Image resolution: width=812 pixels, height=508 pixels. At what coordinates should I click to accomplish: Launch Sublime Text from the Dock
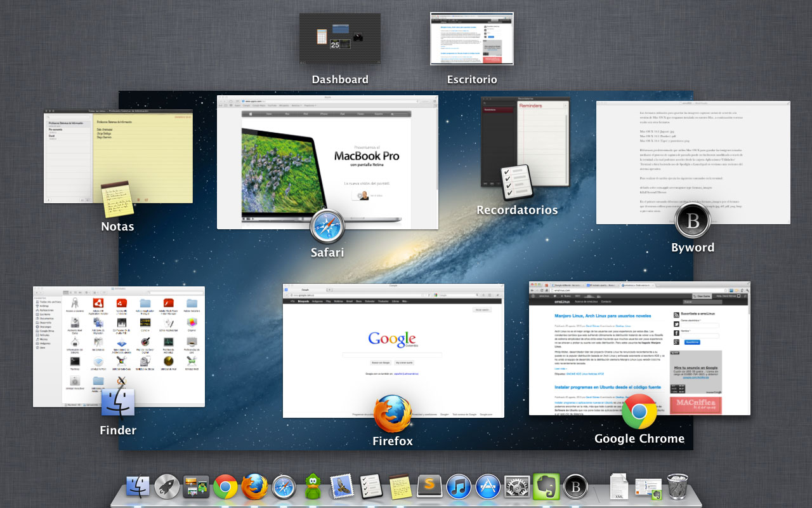coord(429,487)
